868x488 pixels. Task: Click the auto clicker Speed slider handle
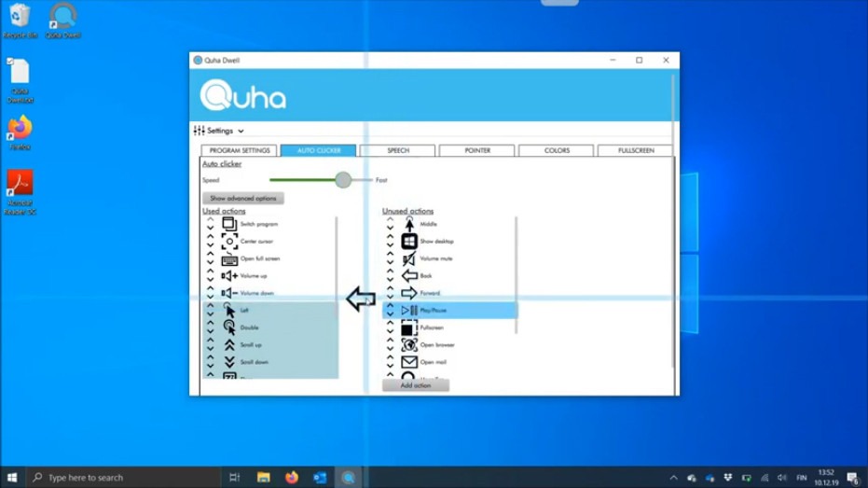(x=343, y=180)
